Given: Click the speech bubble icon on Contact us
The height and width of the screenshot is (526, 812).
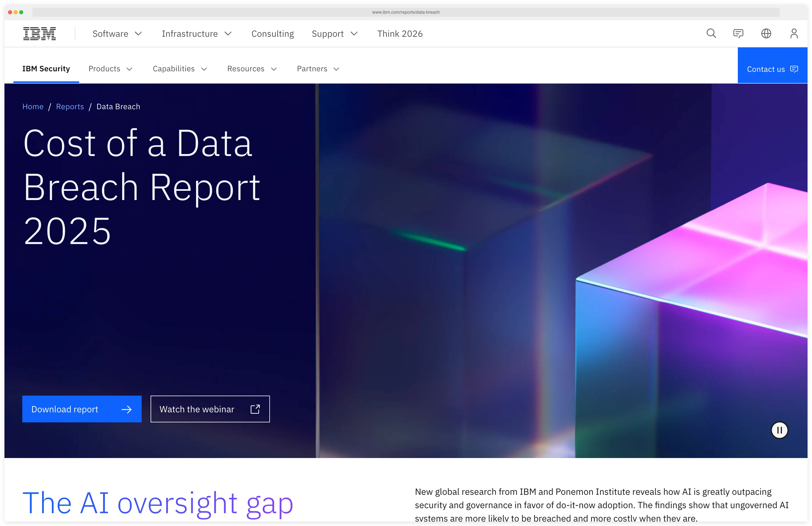Looking at the screenshot, I should (794, 69).
